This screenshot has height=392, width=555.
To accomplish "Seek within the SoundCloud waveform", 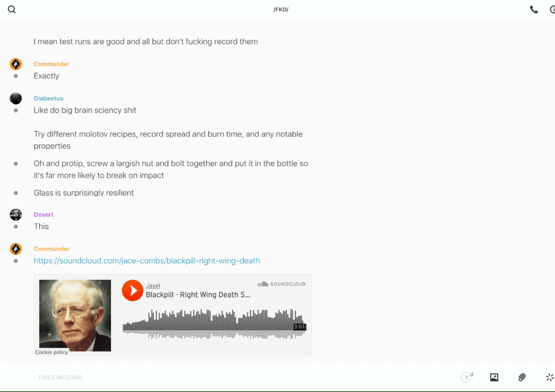I will 213,324.
